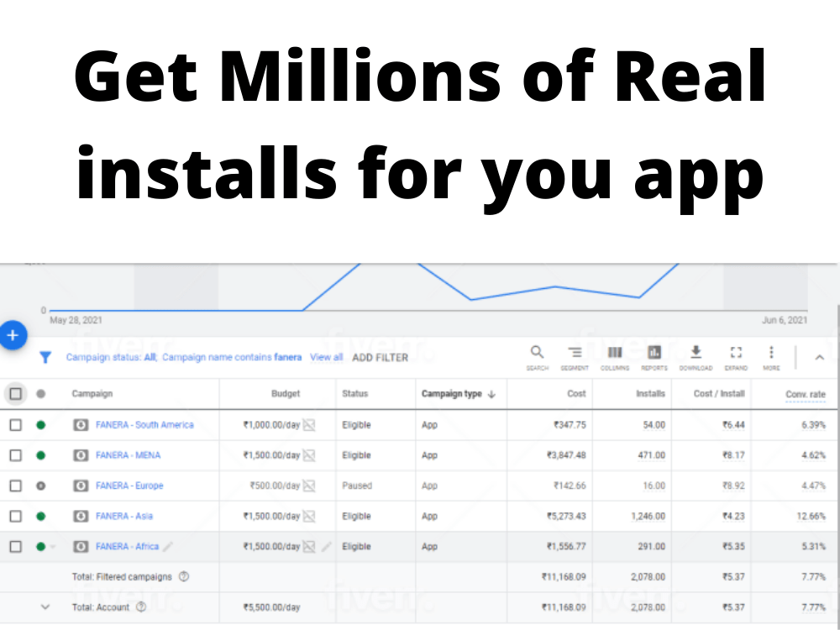Sort by the Installs column header
840x630 pixels.
(650, 394)
